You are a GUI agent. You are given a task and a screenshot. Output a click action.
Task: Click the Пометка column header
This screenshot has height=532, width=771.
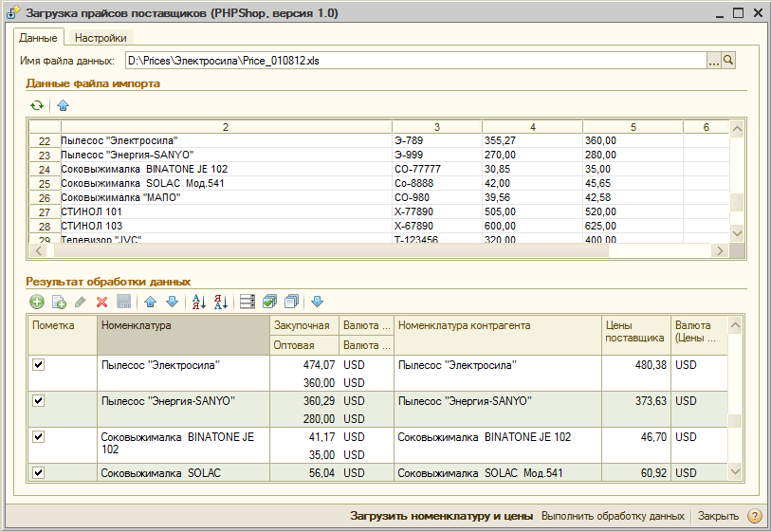coord(63,336)
